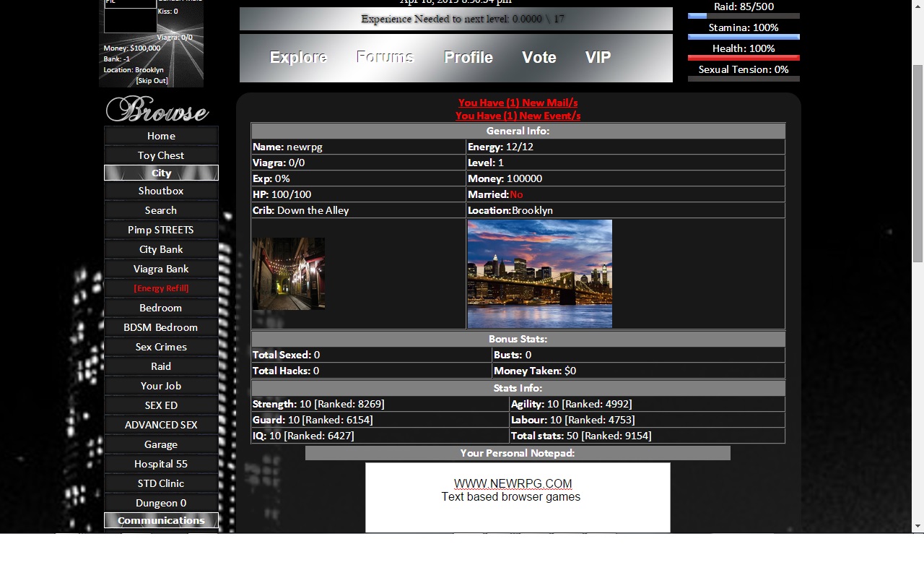
Task: Open the VIP tab
Action: 598,58
